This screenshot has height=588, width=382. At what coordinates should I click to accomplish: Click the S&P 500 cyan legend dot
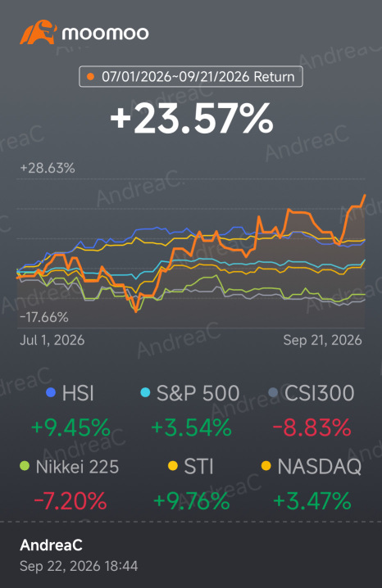point(145,392)
